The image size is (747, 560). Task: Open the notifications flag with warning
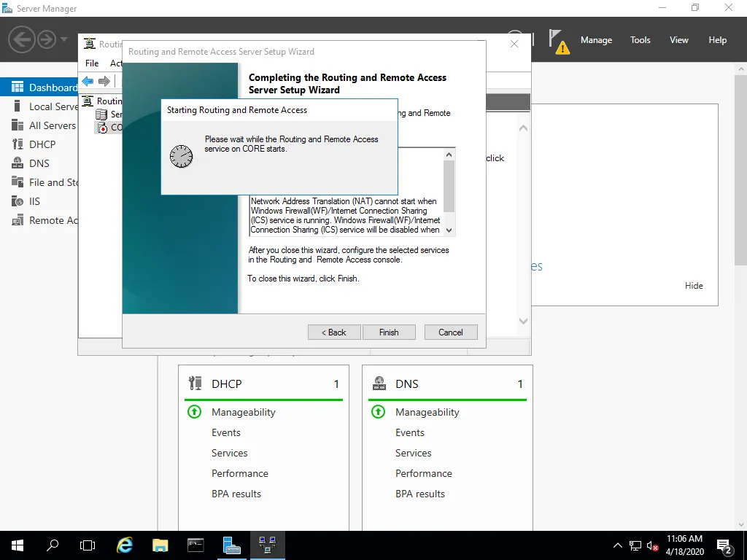[559, 42]
